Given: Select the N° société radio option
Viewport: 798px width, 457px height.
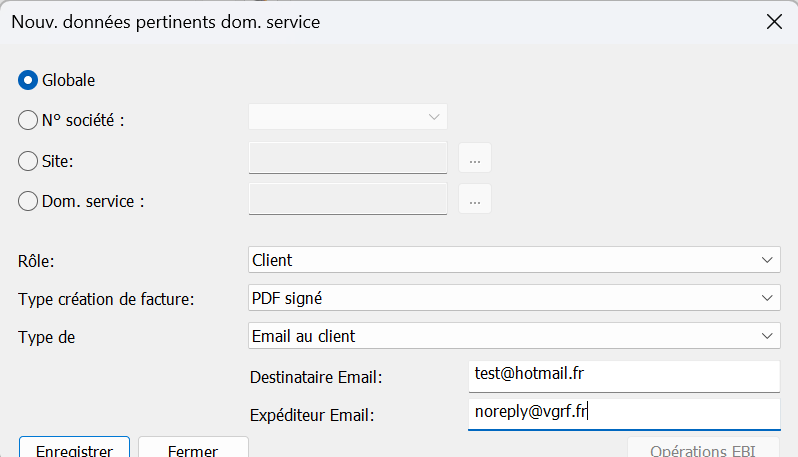Looking at the screenshot, I should 28,121.
